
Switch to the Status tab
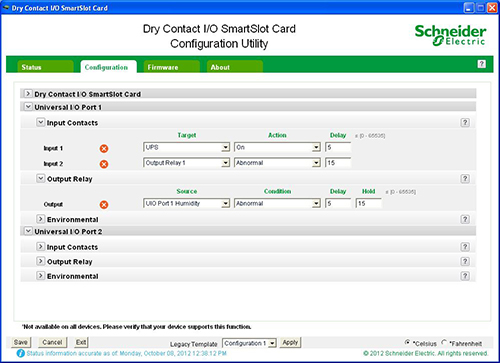click(x=45, y=67)
